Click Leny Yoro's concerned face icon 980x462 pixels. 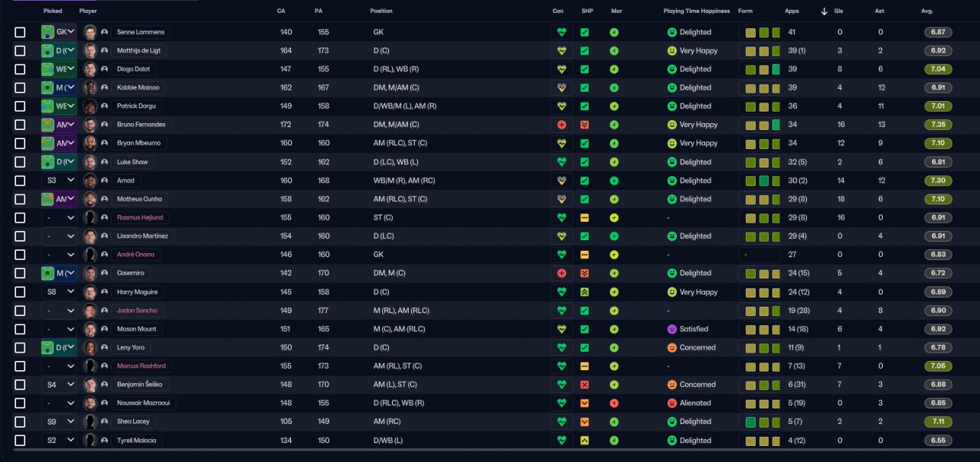click(672, 347)
